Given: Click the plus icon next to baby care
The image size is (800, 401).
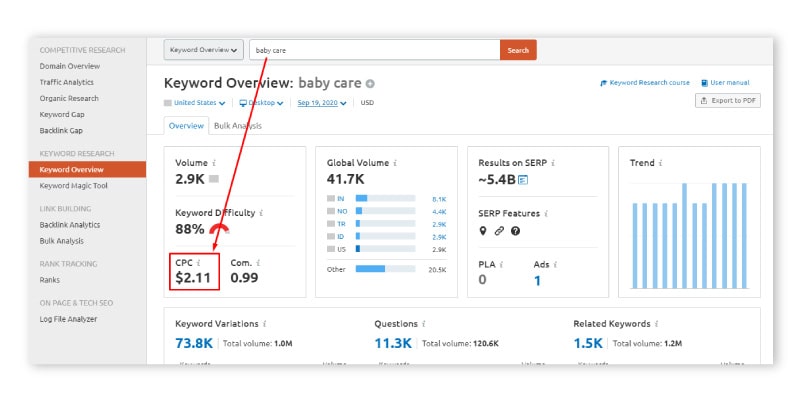Looking at the screenshot, I should coord(370,84).
